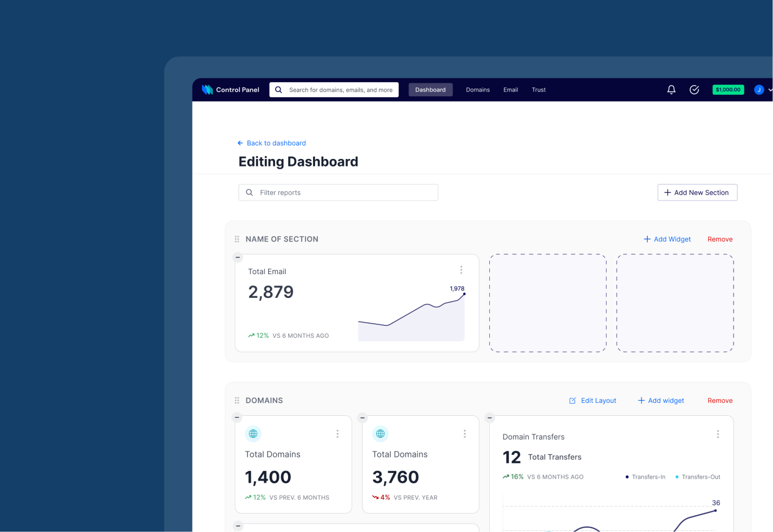The width and height of the screenshot is (773, 532).
Task: Click the blue J user avatar
Action: pyautogui.click(x=759, y=90)
